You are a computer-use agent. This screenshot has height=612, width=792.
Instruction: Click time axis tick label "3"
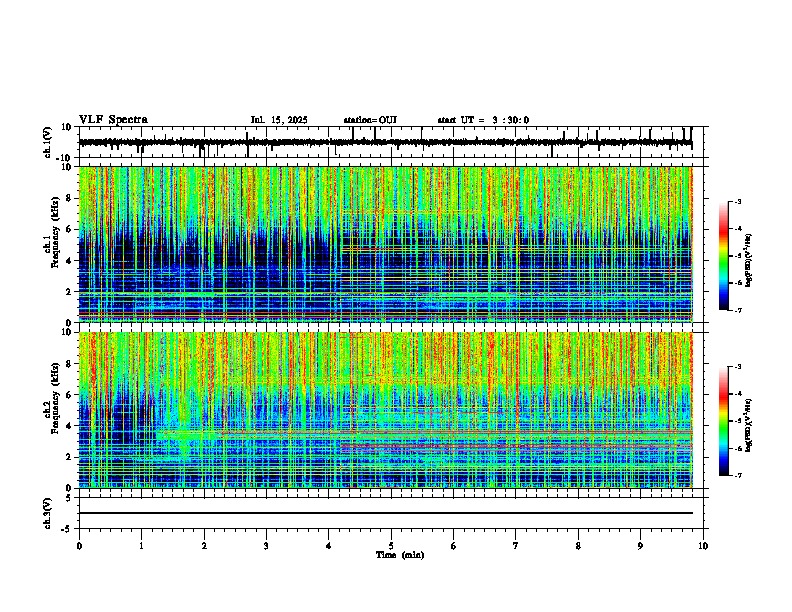[x=266, y=546]
